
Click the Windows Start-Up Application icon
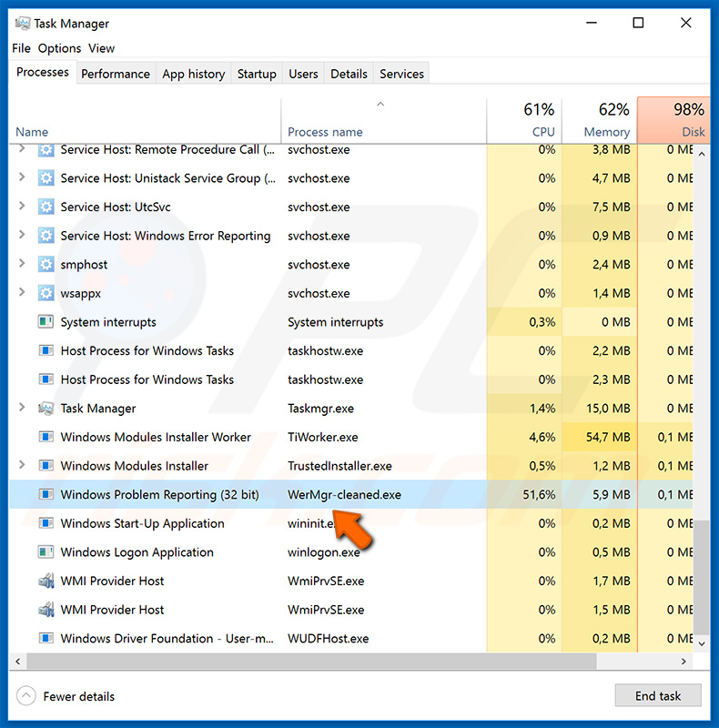pyautogui.click(x=46, y=523)
